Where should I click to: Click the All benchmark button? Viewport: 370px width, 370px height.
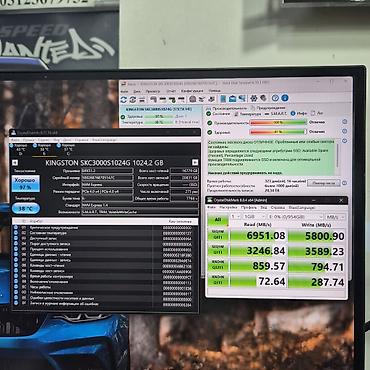point(218,220)
